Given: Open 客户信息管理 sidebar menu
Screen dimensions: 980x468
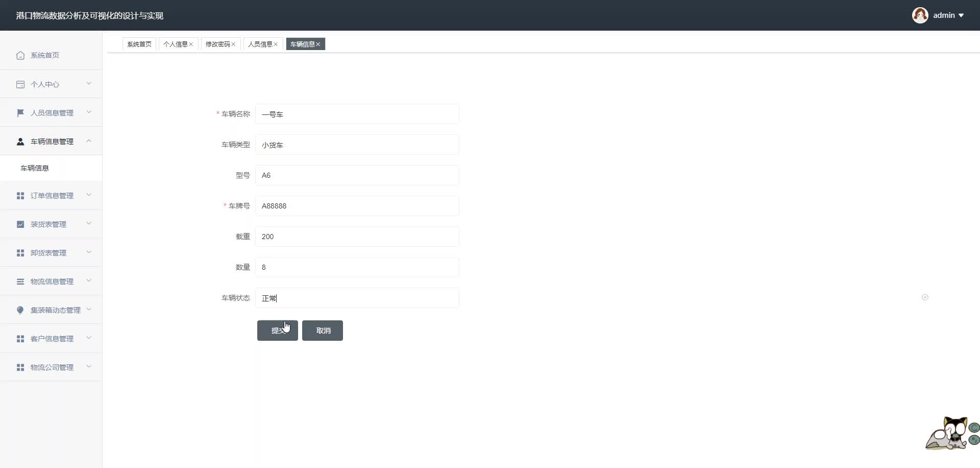Looking at the screenshot, I should click(51, 339).
